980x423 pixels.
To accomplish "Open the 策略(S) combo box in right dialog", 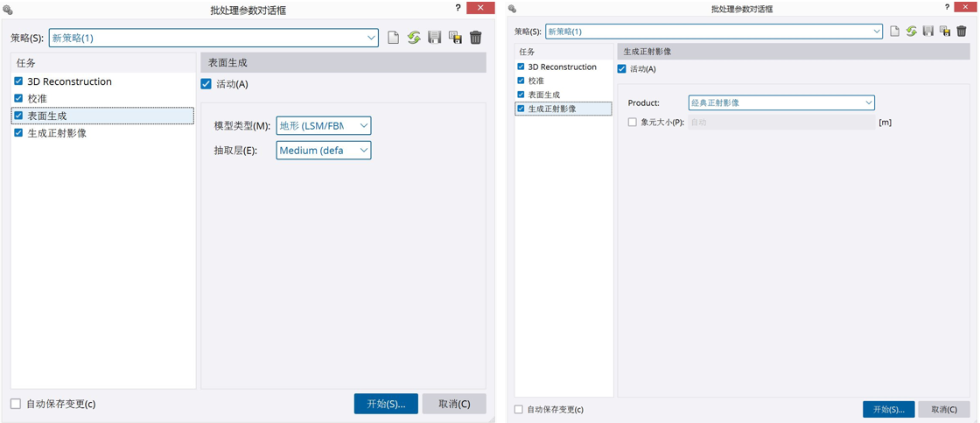I will click(x=713, y=32).
